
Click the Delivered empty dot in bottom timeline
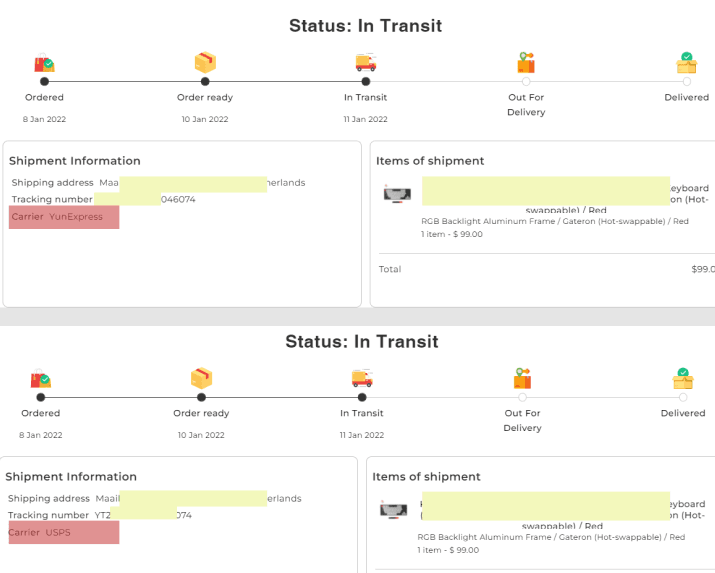pos(683,397)
